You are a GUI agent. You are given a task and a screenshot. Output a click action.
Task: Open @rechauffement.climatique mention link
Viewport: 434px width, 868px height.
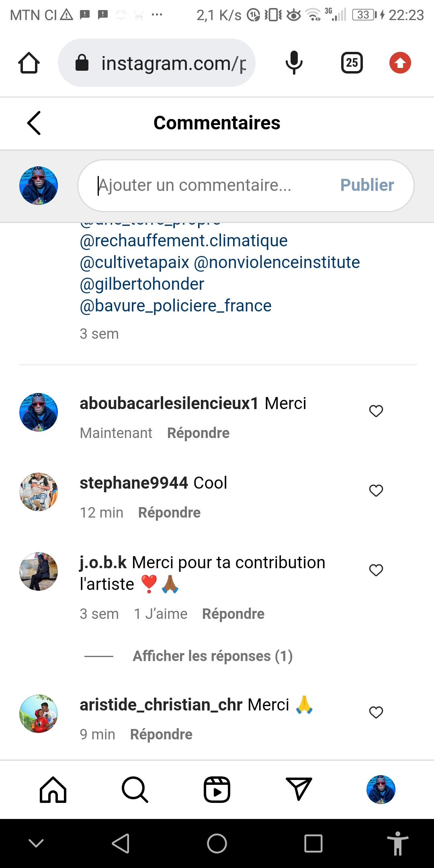tap(184, 241)
